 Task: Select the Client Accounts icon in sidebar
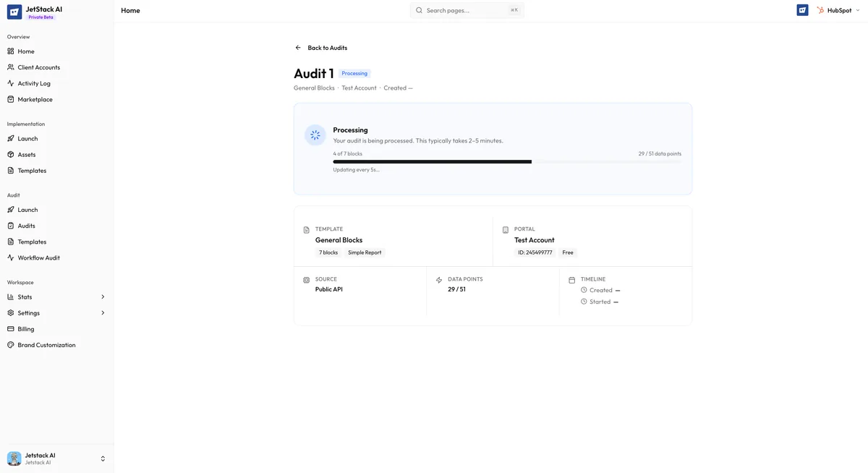coord(9,67)
